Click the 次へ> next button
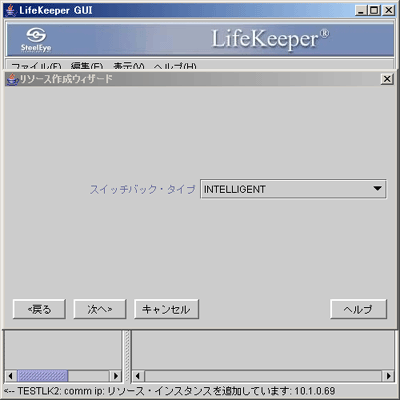 (x=100, y=309)
